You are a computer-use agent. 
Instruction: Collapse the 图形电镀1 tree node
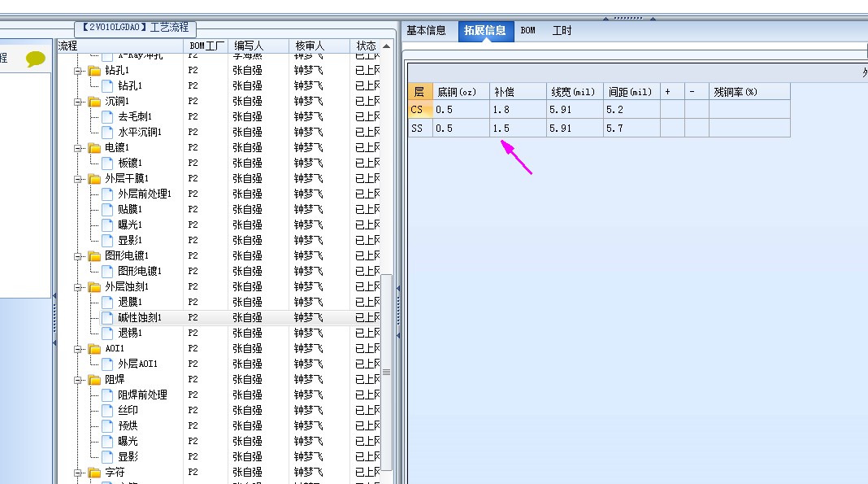click(x=78, y=256)
